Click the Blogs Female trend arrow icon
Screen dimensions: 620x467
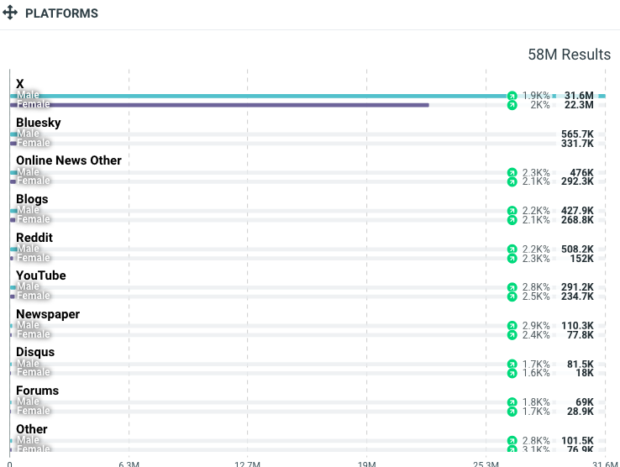point(512,220)
